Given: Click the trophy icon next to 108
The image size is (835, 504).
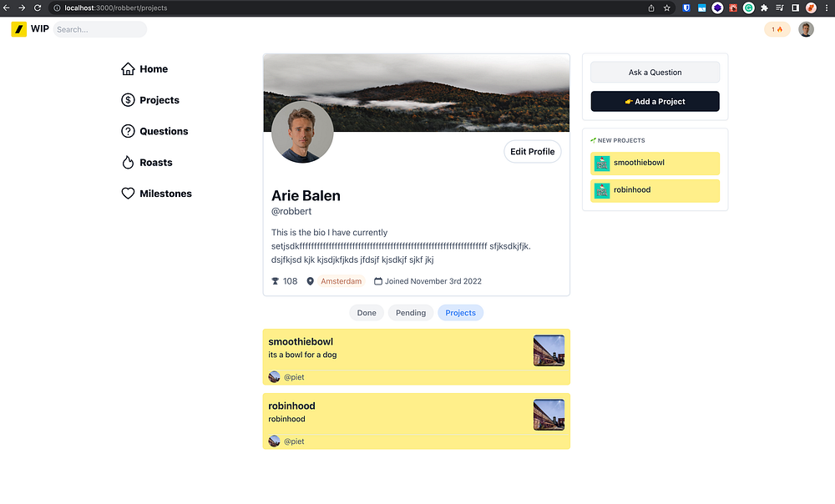Looking at the screenshot, I should [275, 281].
